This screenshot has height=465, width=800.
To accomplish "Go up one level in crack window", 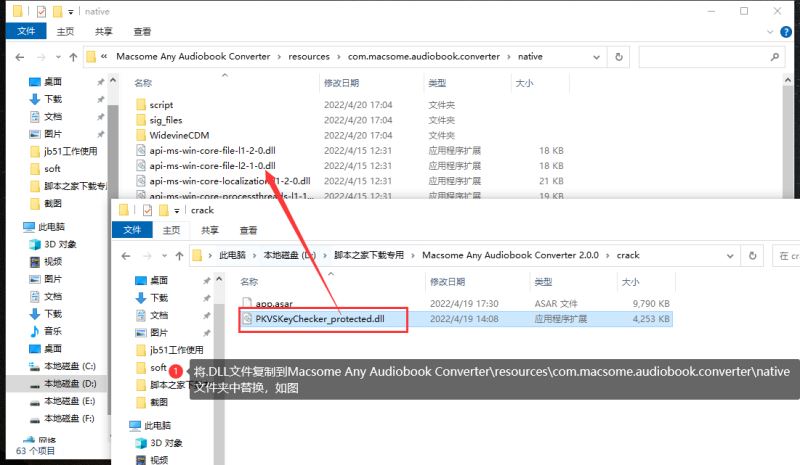I will 180,256.
